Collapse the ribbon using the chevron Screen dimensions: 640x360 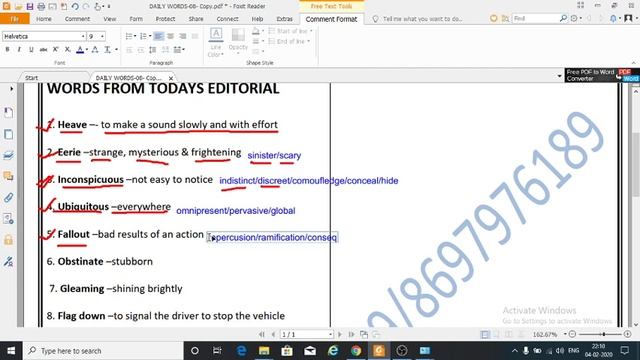(x=633, y=63)
